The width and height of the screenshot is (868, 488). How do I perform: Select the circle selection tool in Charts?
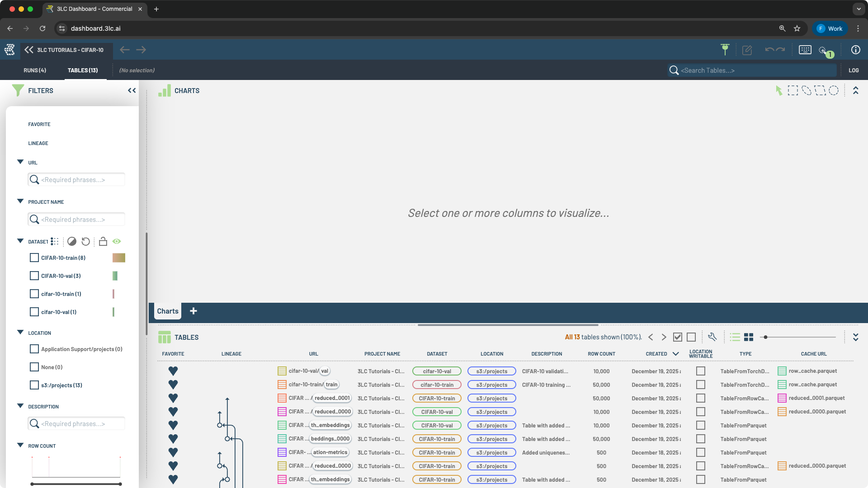point(834,90)
